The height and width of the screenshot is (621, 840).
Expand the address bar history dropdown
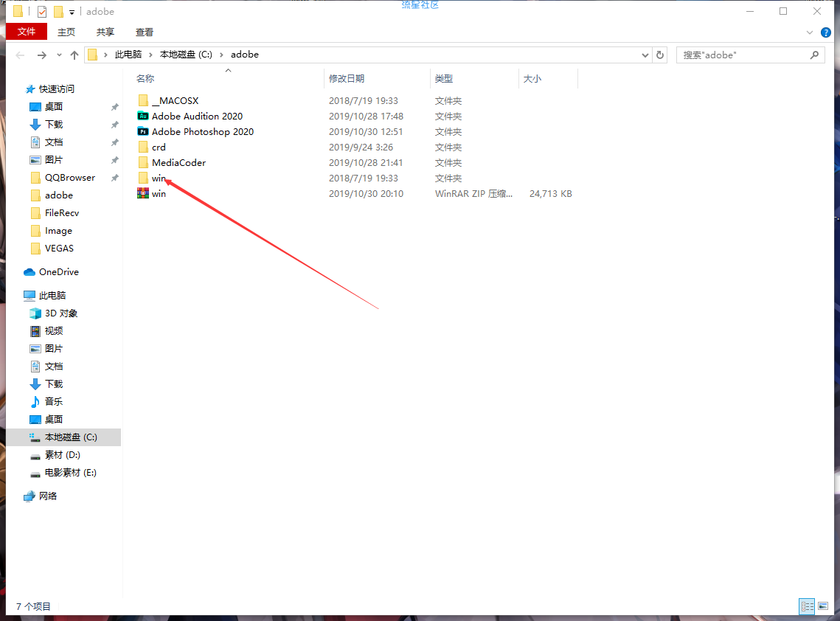(x=645, y=55)
